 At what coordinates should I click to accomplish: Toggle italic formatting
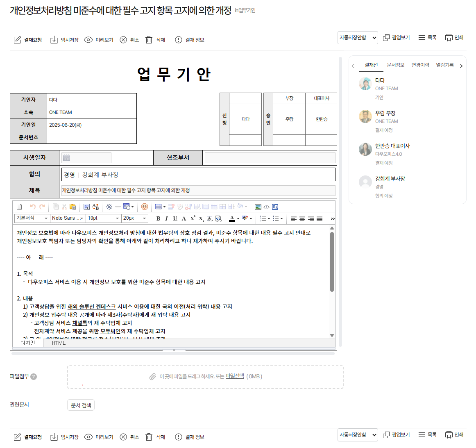(166, 218)
